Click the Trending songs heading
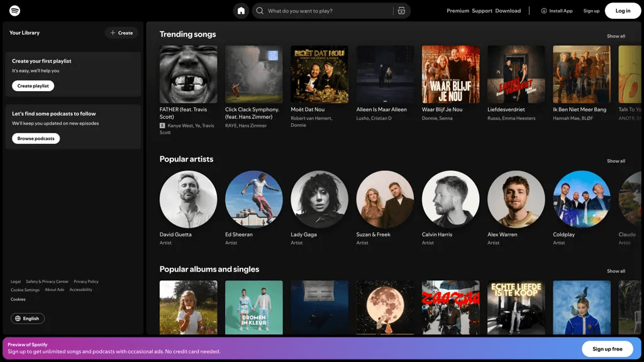The height and width of the screenshot is (362, 644). 187,35
